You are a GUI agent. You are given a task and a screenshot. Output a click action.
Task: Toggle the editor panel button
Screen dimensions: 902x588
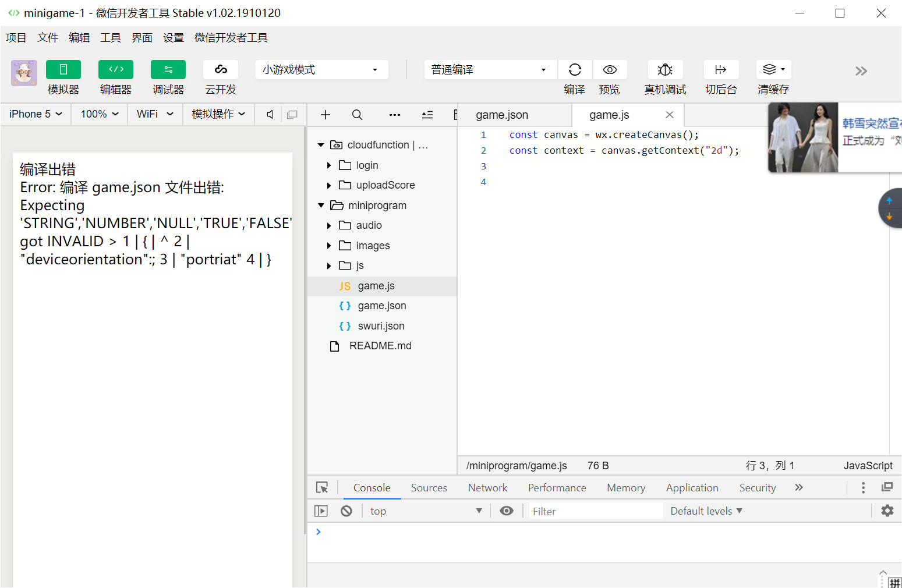click(x=116, y=70)
